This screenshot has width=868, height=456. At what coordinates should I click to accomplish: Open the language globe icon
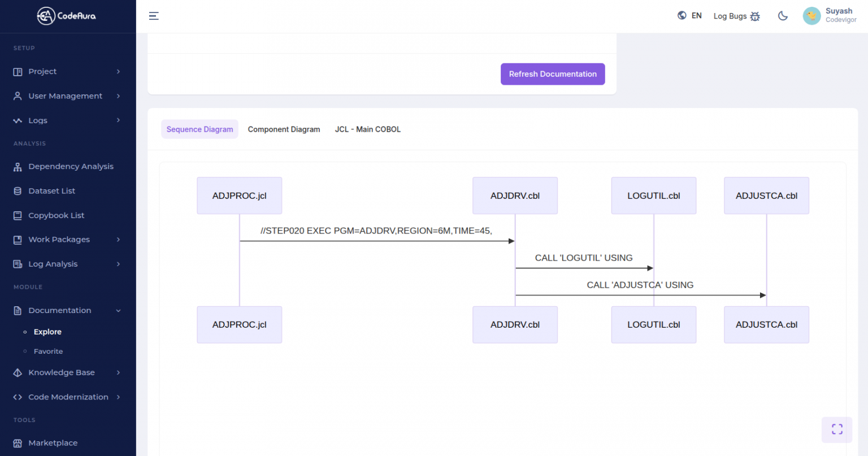[682, 15]
